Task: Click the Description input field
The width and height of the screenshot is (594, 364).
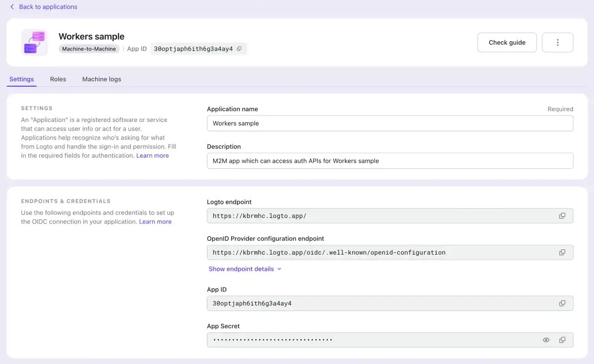Action: 390,161
